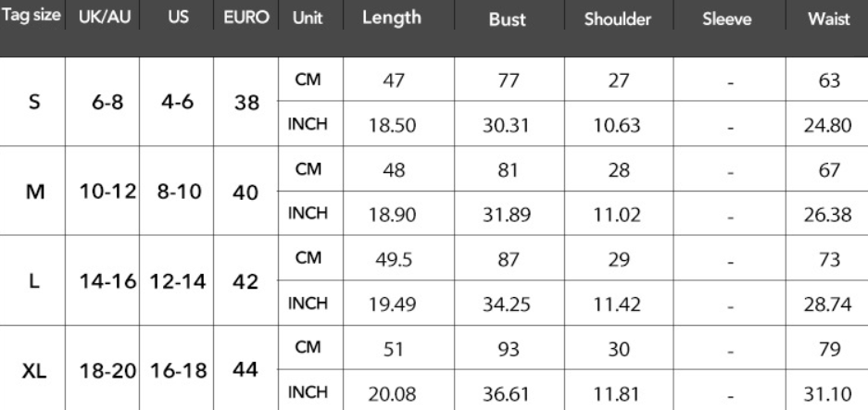This screenshot has height=410, width=868.
Task: Select the US size 4-6 cell
Action: (176, 106)
